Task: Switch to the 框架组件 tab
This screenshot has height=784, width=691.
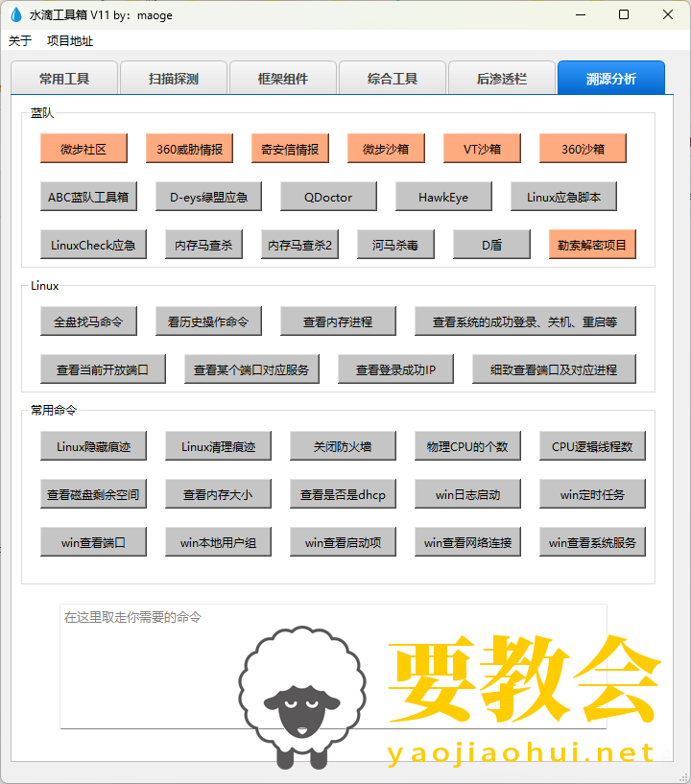Action: tap(283, 79)
